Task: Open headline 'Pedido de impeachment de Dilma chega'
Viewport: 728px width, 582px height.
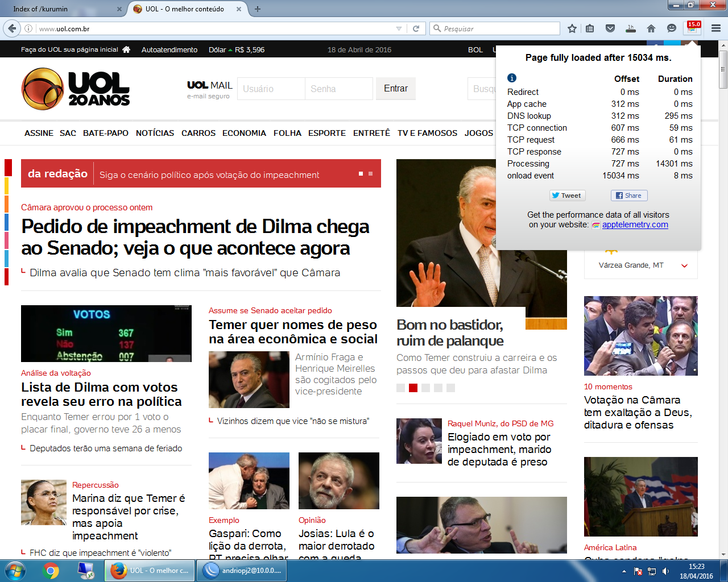Action: (x=195, y=237)
